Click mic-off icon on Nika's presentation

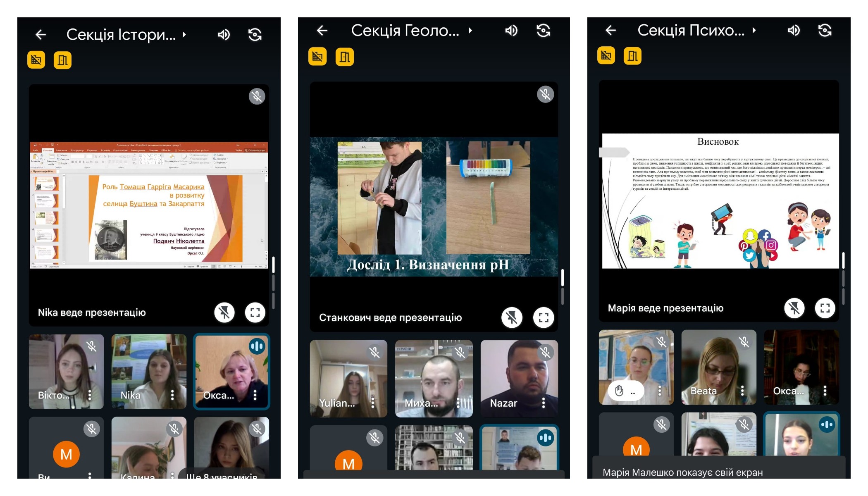pyautogui.click(x=257, y=96)
